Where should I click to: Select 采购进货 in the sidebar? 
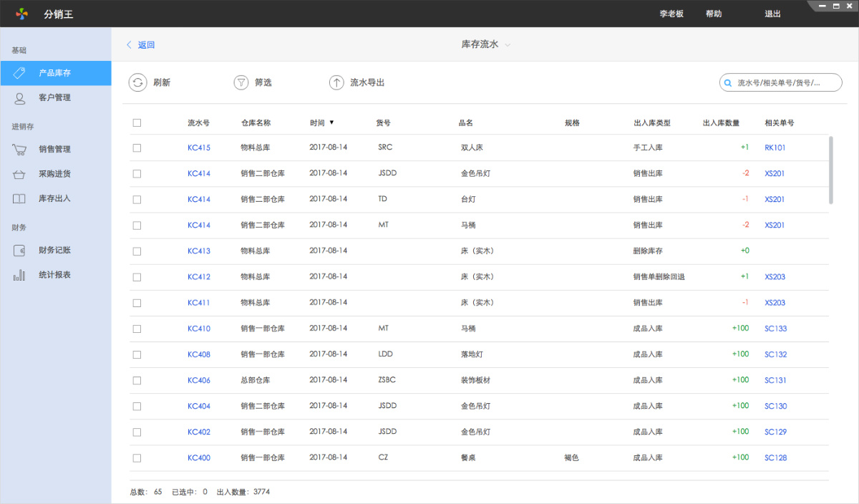55,174
